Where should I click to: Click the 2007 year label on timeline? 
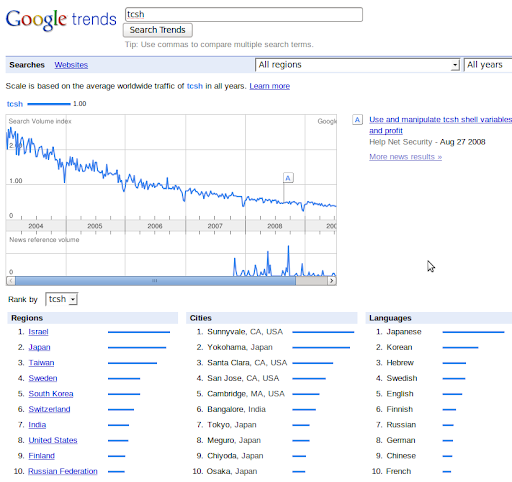(x=215, y=226)
